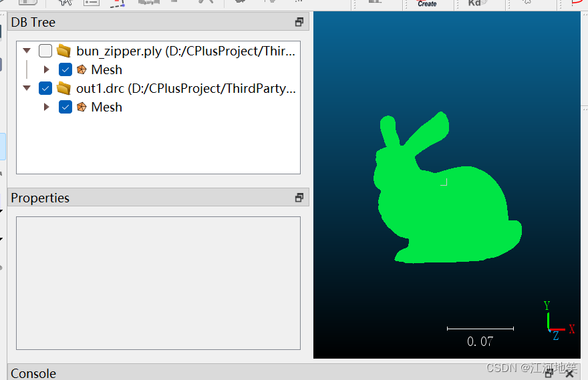Click the Console panel title
The width and height of the screenshot is (588, 380).
click(33, 373)
